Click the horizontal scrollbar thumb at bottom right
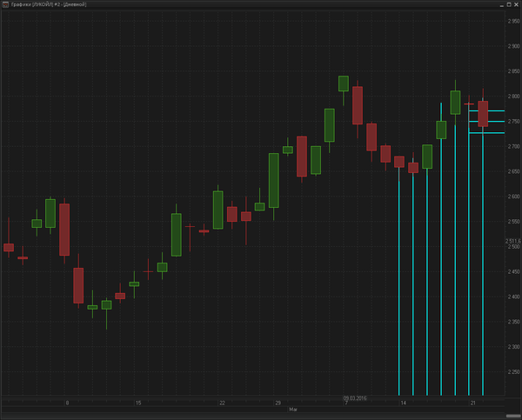522x420 pixels. [513, 416]
